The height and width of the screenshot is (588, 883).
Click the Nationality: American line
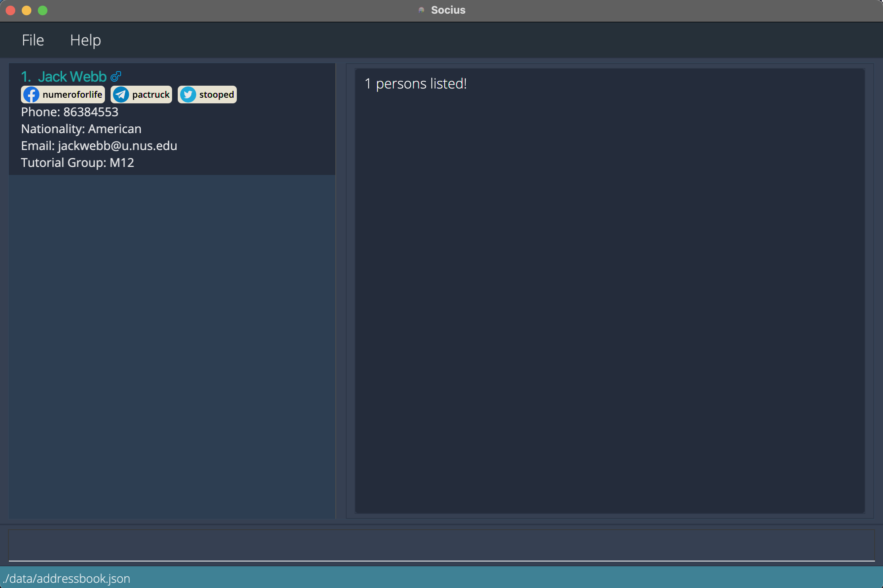click(x=81, y=129)
